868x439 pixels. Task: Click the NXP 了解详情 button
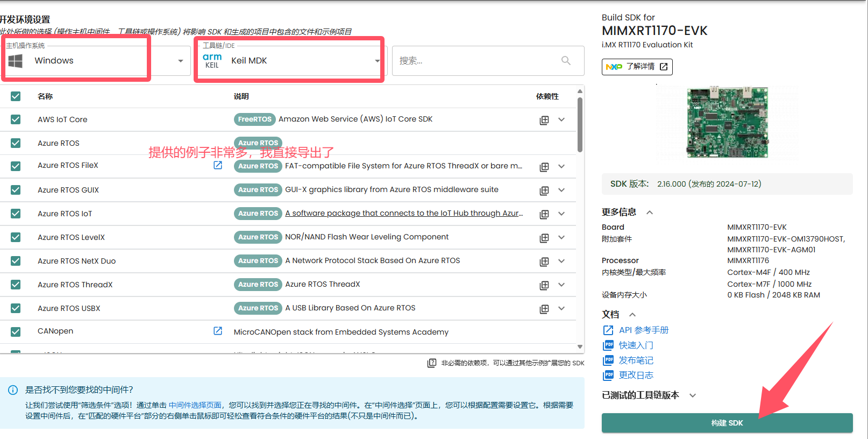pos(637,67)
